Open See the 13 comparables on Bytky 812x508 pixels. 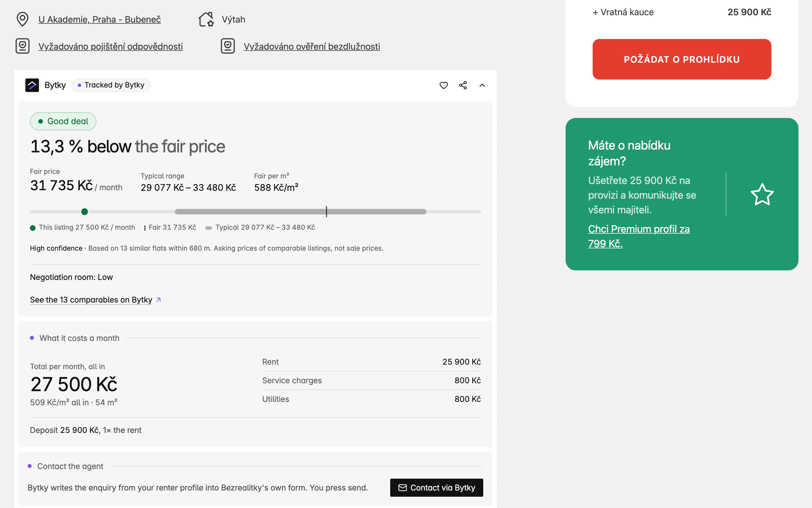(x=91, y=300)
